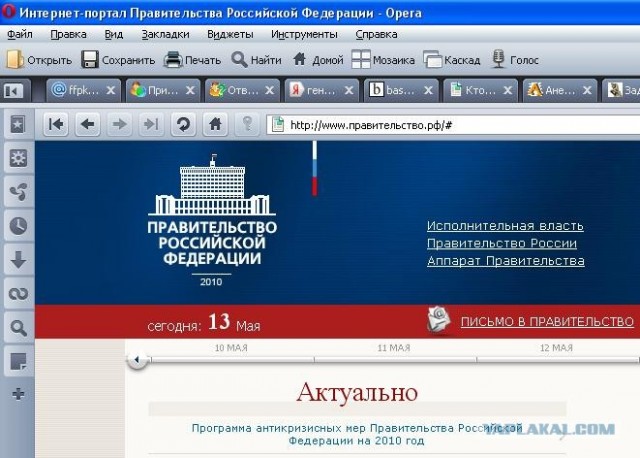
Task: Close the При... tab
Action: [190, 90]
